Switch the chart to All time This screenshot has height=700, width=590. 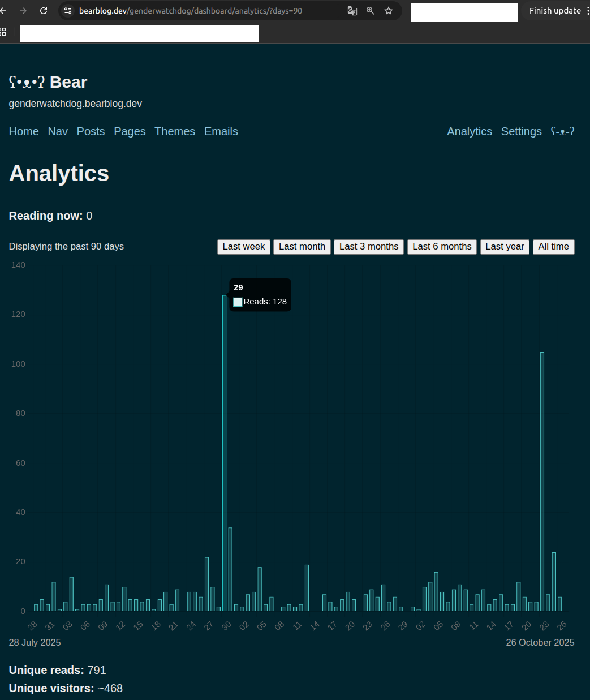tap(553, 247)
